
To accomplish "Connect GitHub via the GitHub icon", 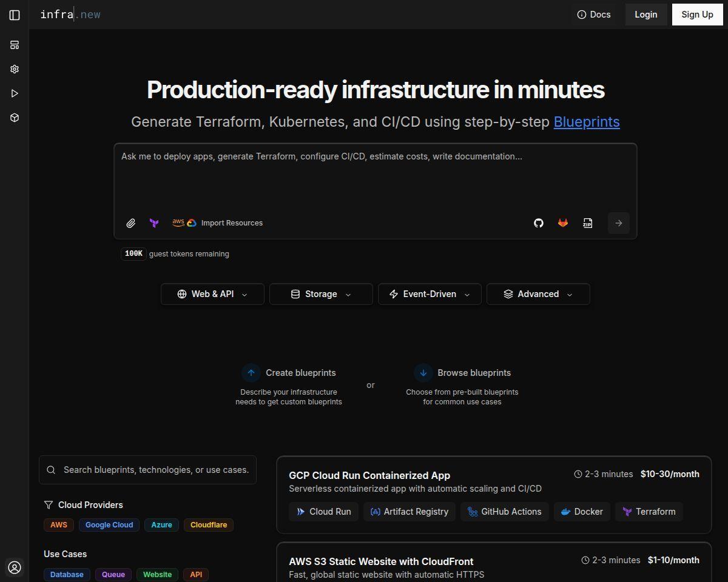I will pyautogui.click(x=539, y=223).
